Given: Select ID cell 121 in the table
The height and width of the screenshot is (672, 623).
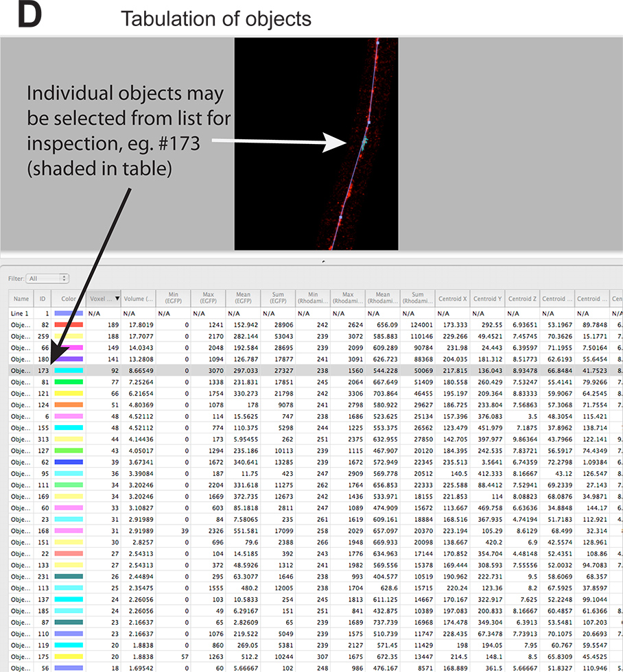Looking at the screenshot, I should (x=43, y=394).
